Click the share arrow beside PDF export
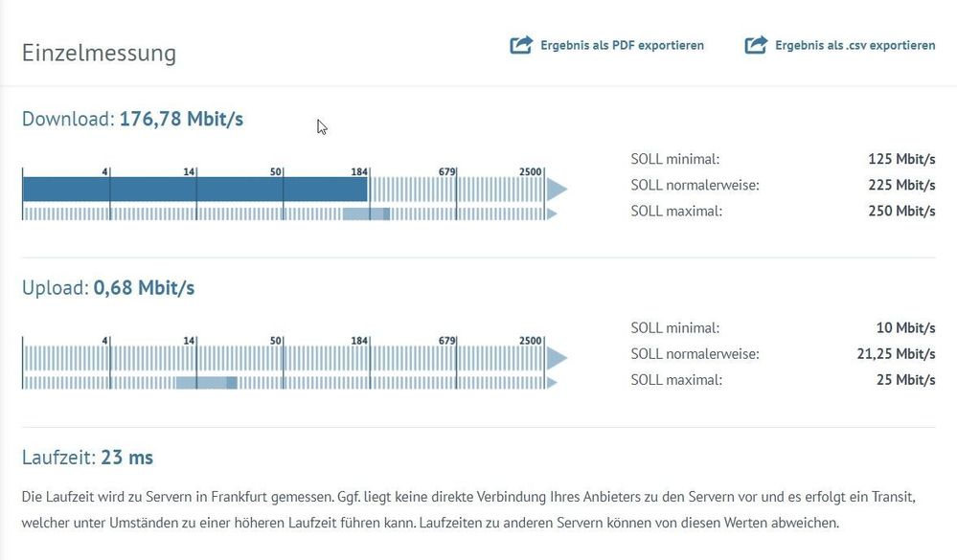Image resolution: width=957 pixels, height=560 pixels. pyautogui.click(x=521, y=44)
